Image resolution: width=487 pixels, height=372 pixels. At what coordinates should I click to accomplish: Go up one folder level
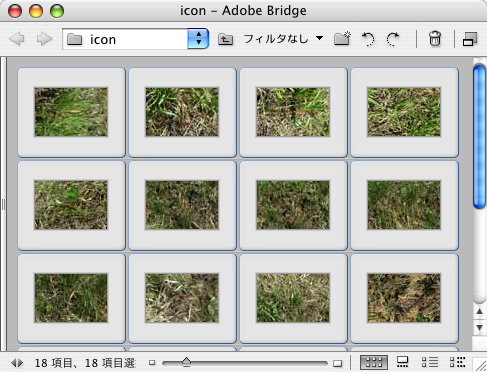click(x=225, y=39)
